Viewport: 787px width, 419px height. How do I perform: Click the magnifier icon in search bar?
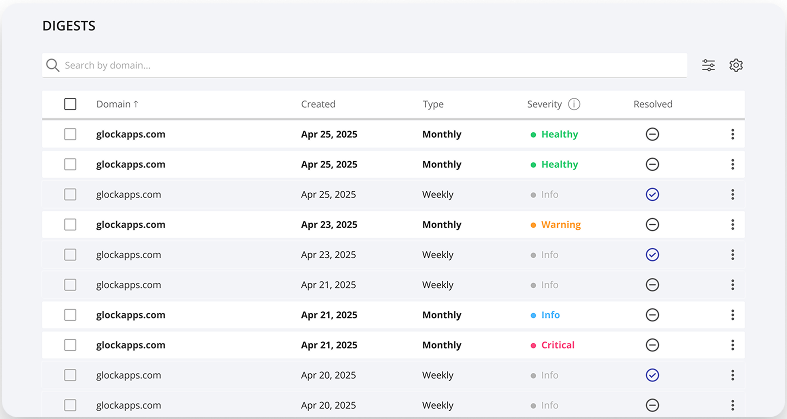pos(53,66)
